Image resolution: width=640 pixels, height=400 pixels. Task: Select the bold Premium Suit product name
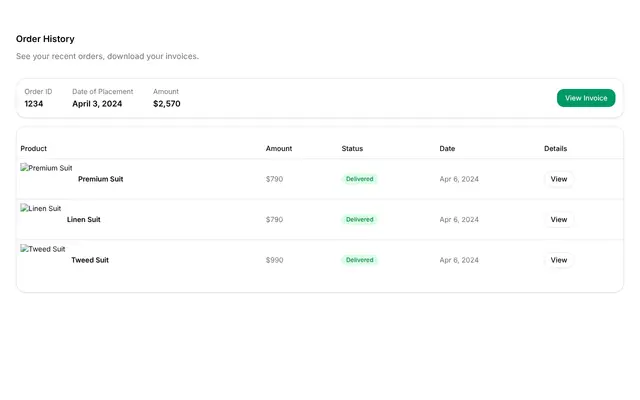[x=100, y=179]
